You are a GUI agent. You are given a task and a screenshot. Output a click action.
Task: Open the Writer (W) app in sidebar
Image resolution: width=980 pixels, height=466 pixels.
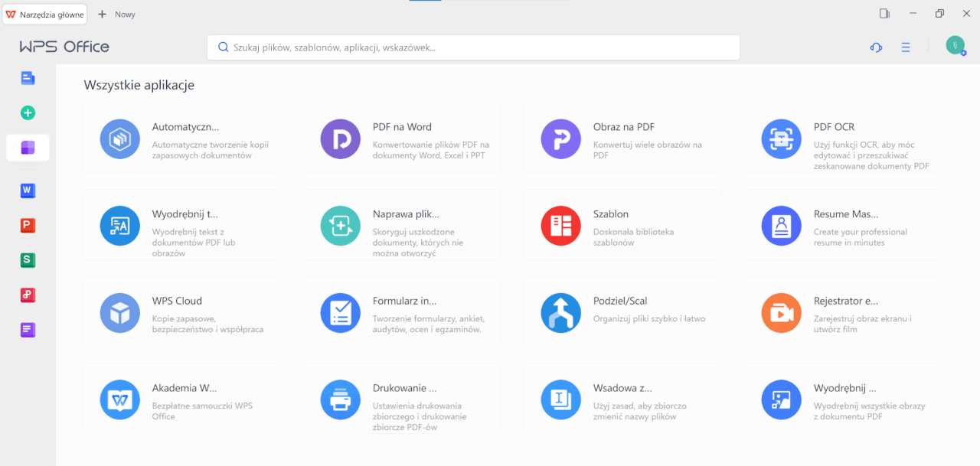[x=28, y=190]
